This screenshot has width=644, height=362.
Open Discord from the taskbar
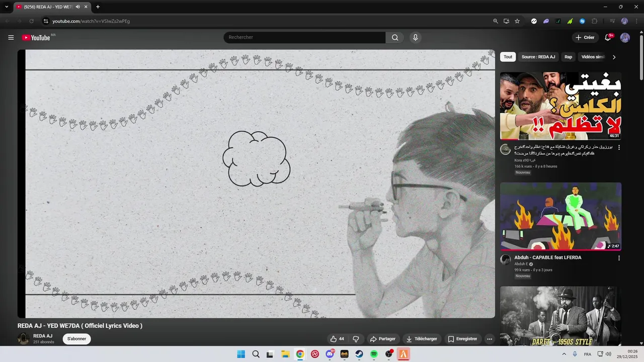330,354
